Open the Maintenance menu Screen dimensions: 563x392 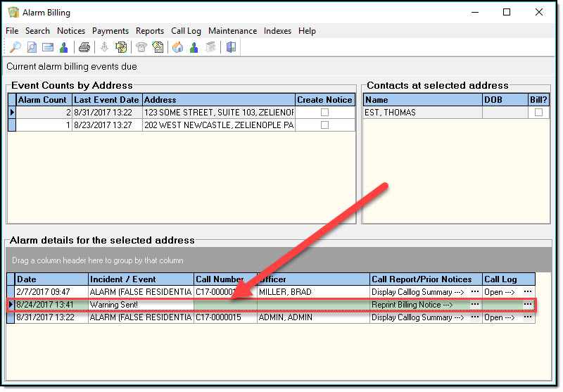click(232, 31)
